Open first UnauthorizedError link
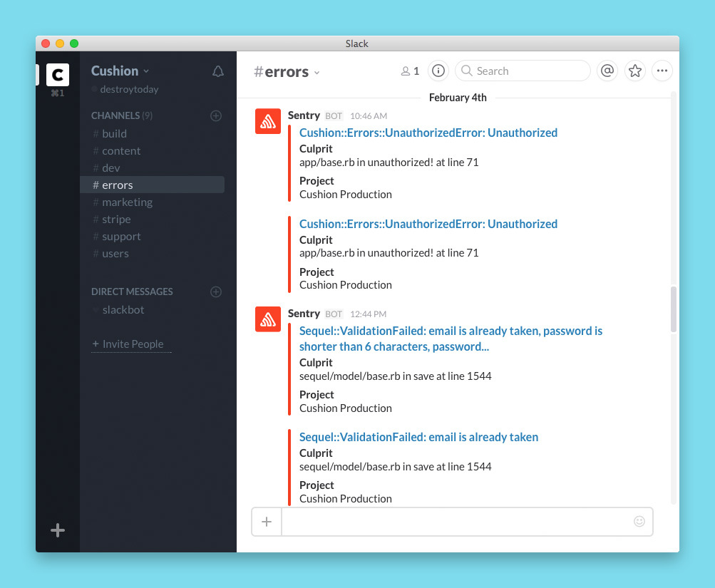 [428, 133]
